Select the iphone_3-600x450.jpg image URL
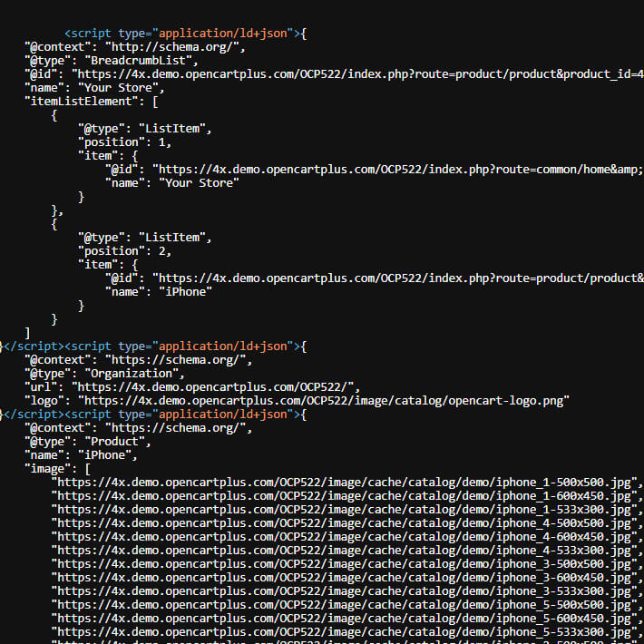 pyautogui.click(x=347, y=578)
